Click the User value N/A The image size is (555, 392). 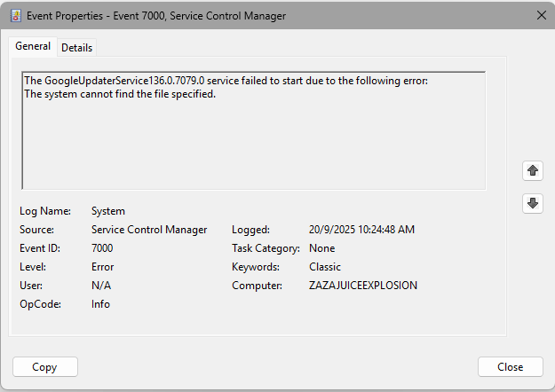click(x=101, y=286)
